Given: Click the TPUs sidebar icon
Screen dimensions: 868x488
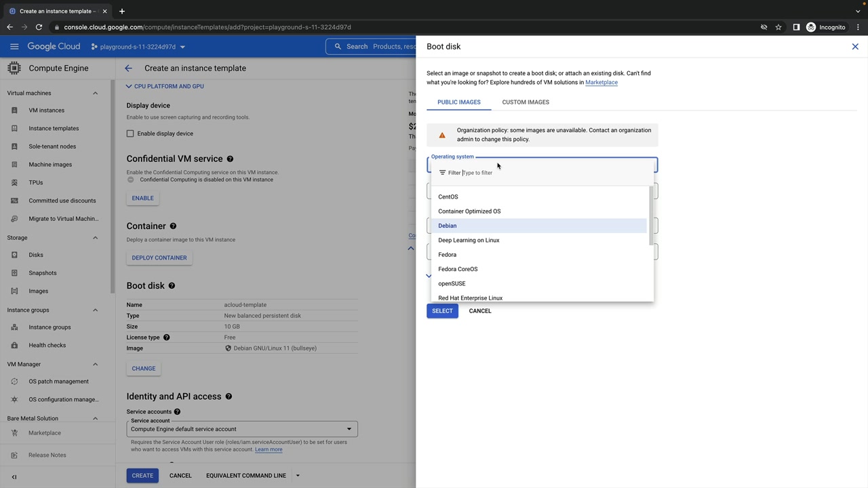Looking at the screenshot, I should (14, 183).
